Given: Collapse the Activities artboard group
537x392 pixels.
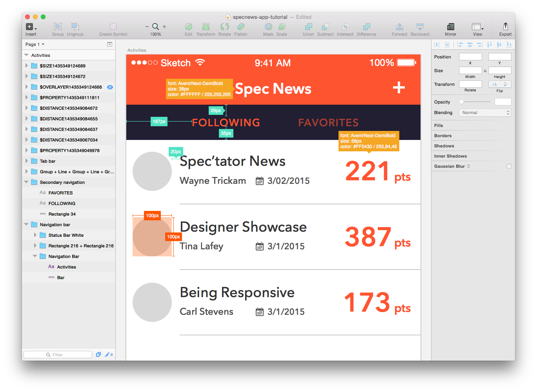Looking at the screenshot, I should 26,55.
